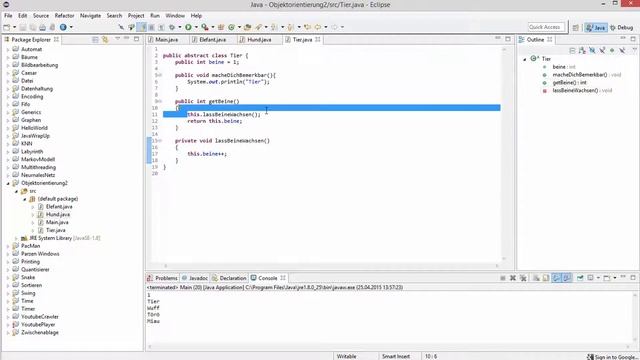Open the Navigate menu

[x=90, y=16]
